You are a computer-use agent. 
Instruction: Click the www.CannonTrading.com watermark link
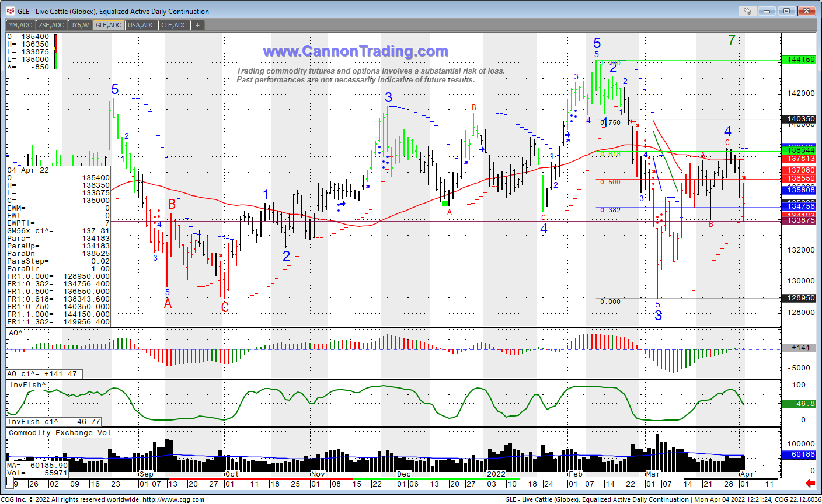pyautogui.click(x=356, y=51)
